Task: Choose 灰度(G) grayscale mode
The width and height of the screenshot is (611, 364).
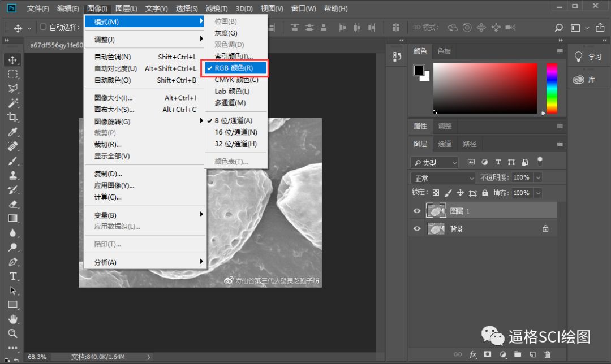Action: pos(236,33)
